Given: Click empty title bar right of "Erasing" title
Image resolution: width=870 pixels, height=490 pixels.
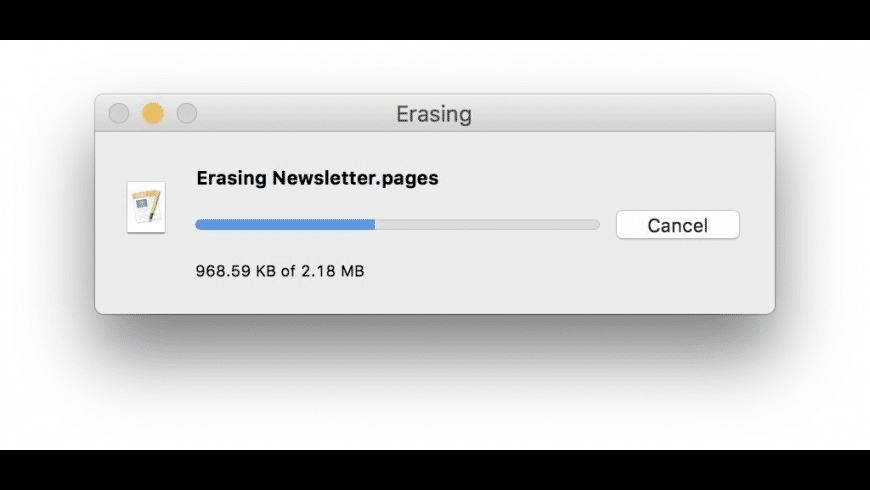Looking at the screenshot, I should click(x=620, y=114).
